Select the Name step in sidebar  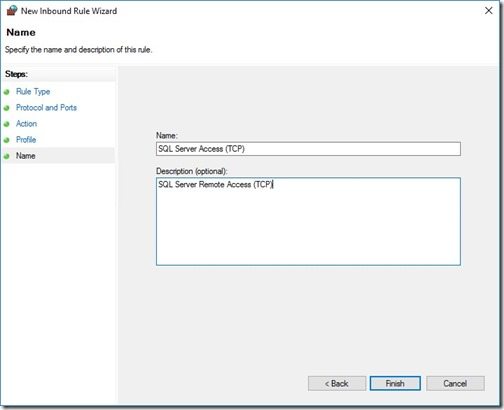tap(26, 156)
